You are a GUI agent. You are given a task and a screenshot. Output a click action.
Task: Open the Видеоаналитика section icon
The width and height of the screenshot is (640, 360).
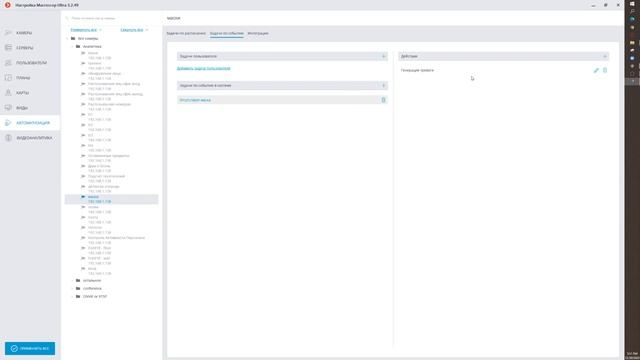point(8,138)
